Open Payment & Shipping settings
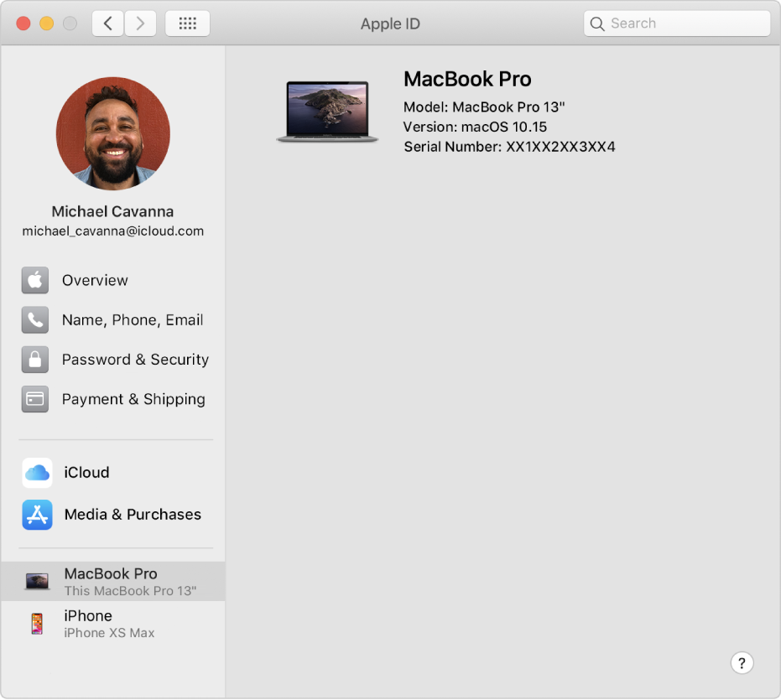Image resolution: width=781 pixels, height=700 pixels. [133, 399]
